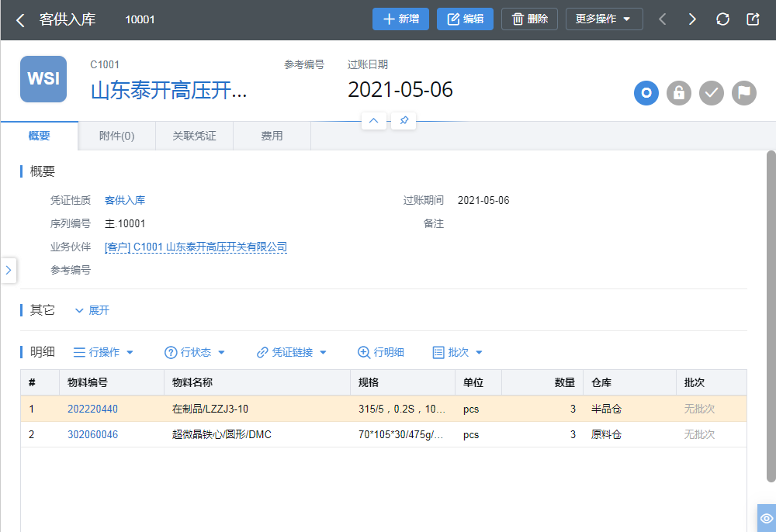Screen dimensions: 776x532
Task: Click the eye icon at bottom right
Action: pos(767,518)
